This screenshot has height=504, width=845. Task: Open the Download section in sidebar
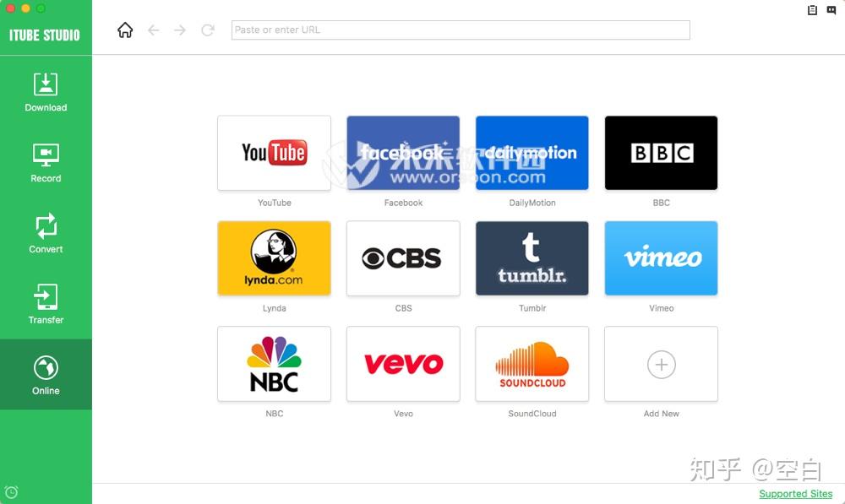46,92
